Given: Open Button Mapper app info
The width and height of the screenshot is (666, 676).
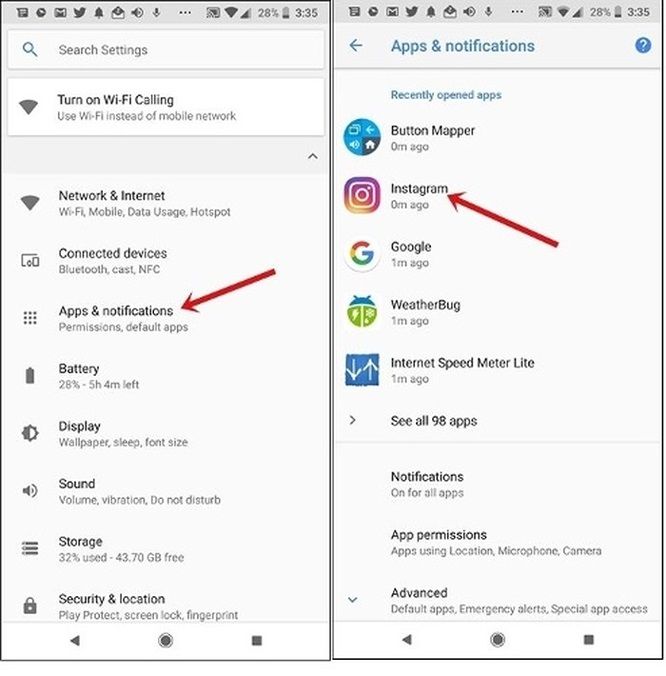Looking at the screenshot, I should point(498,138).
